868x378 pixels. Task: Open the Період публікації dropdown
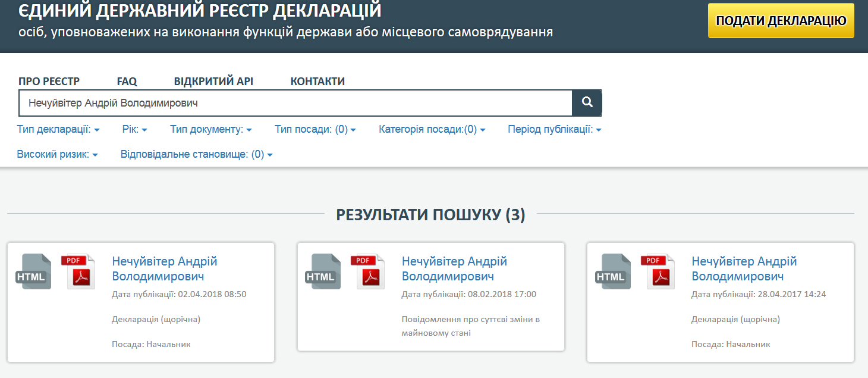click(x=554, y=129)
